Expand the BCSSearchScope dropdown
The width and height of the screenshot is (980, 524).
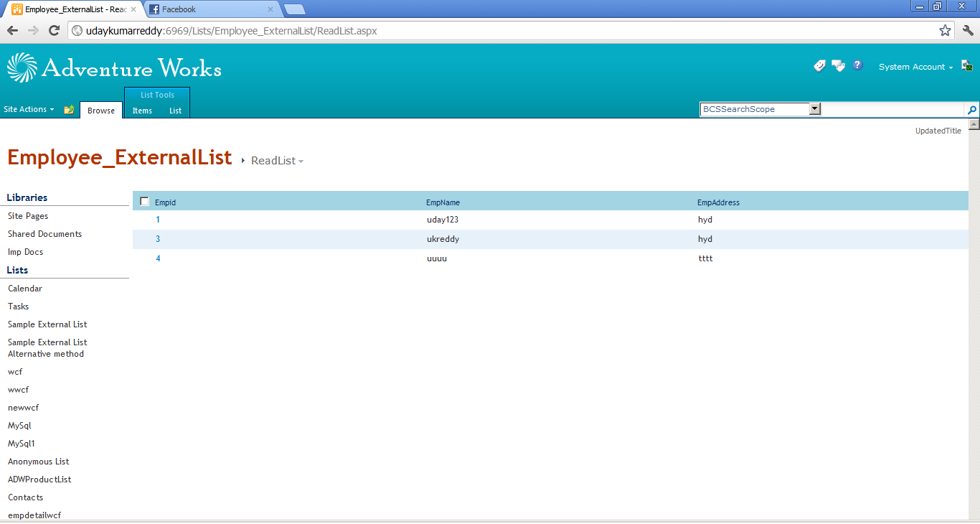(x=814, y=109)
